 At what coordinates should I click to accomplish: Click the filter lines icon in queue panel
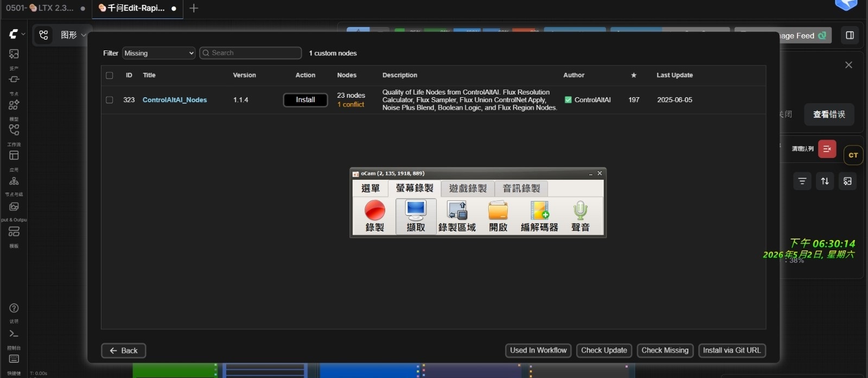802,181
